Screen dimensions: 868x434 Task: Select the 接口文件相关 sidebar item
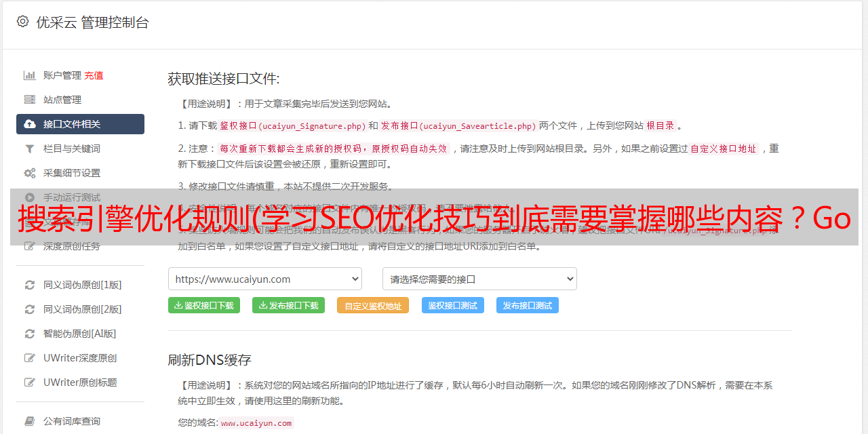point(80,124)
